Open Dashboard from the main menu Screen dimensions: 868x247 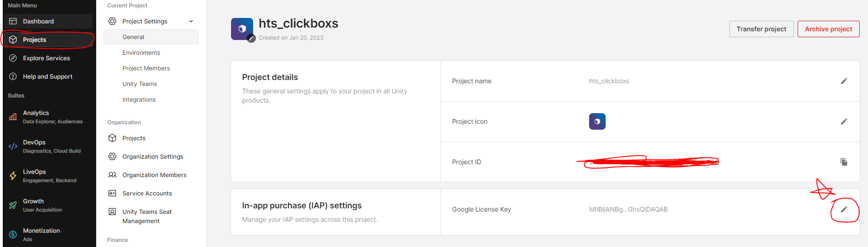[x=48, y=21]
